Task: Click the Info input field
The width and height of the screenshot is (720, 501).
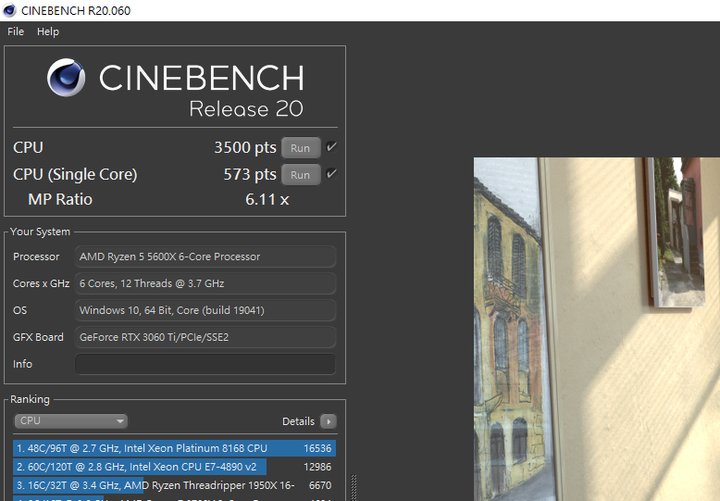Action: (x=205, y=364)
